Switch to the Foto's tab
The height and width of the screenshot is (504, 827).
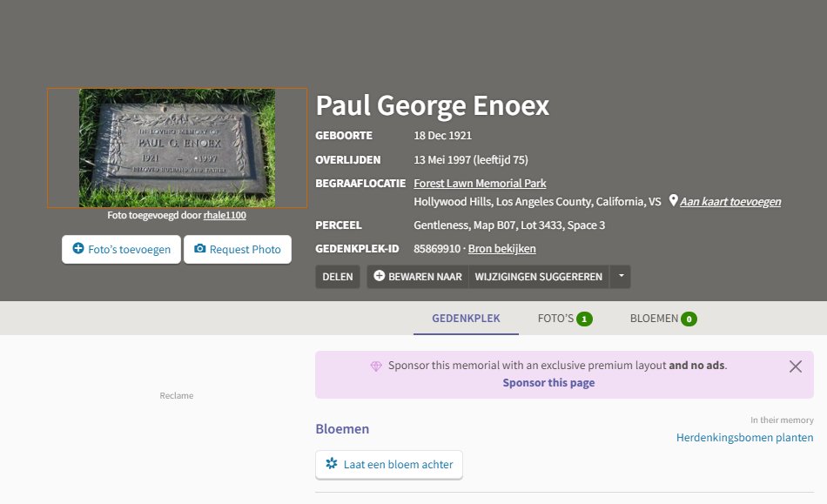pos(564,319)
